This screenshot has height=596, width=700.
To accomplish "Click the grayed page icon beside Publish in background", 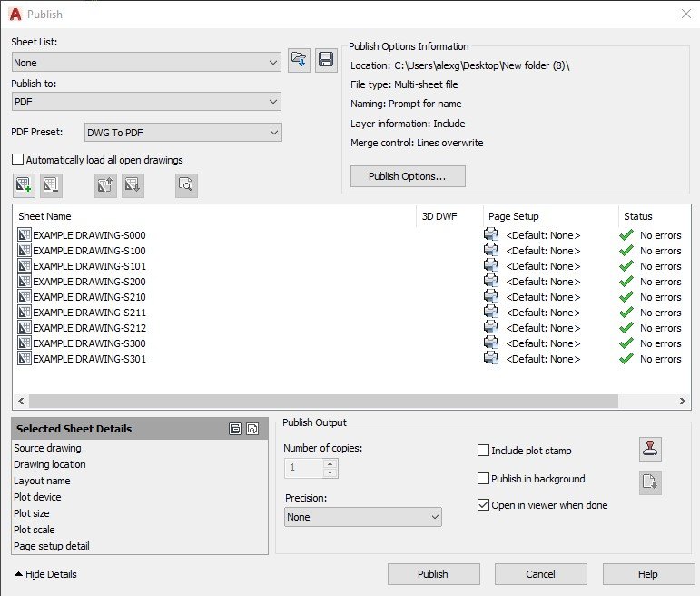I will [650, 482].
